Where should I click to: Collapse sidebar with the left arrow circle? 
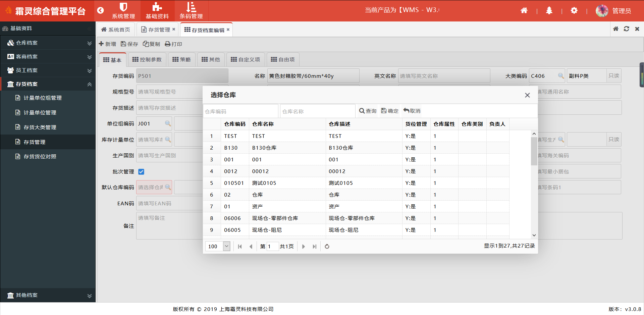[100, 10]
